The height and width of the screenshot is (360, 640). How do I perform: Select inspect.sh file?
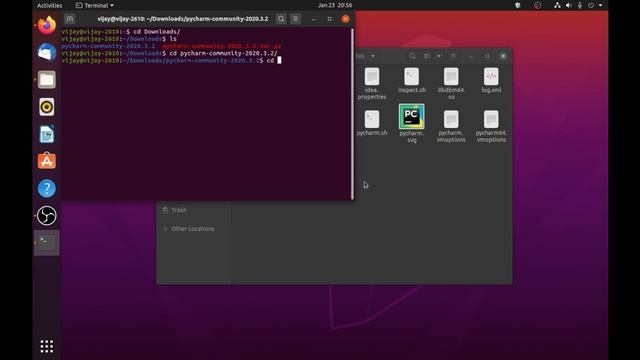pos(411,80)
